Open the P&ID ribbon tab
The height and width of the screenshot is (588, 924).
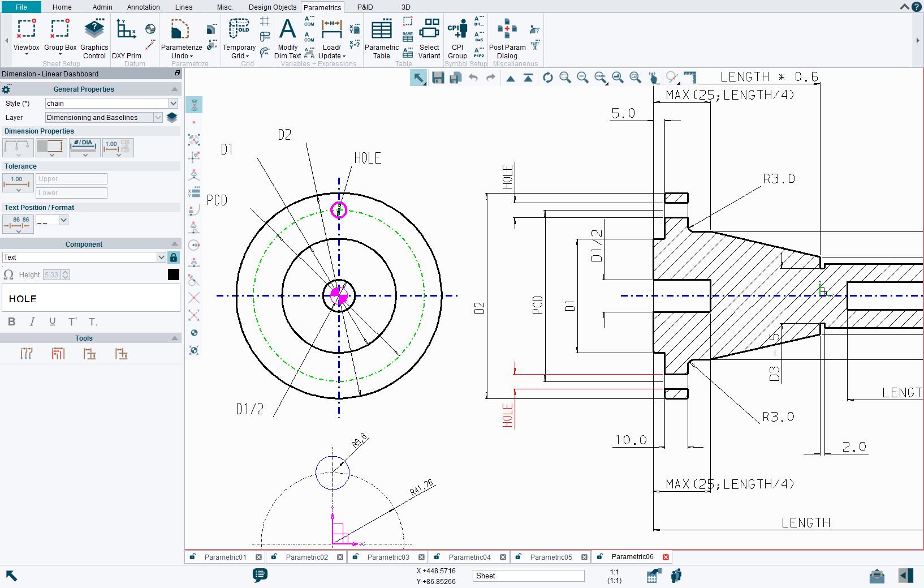click(x=365, y=7)
